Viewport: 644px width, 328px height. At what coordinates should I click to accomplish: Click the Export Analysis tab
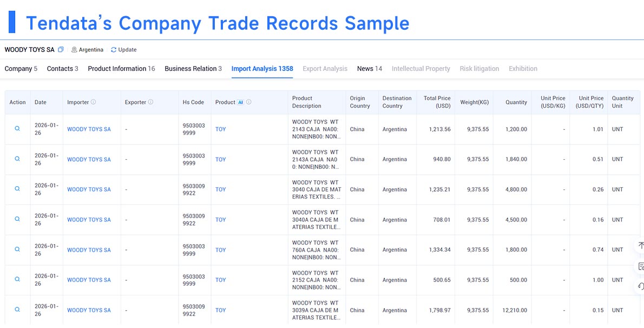tap(325, 69)
